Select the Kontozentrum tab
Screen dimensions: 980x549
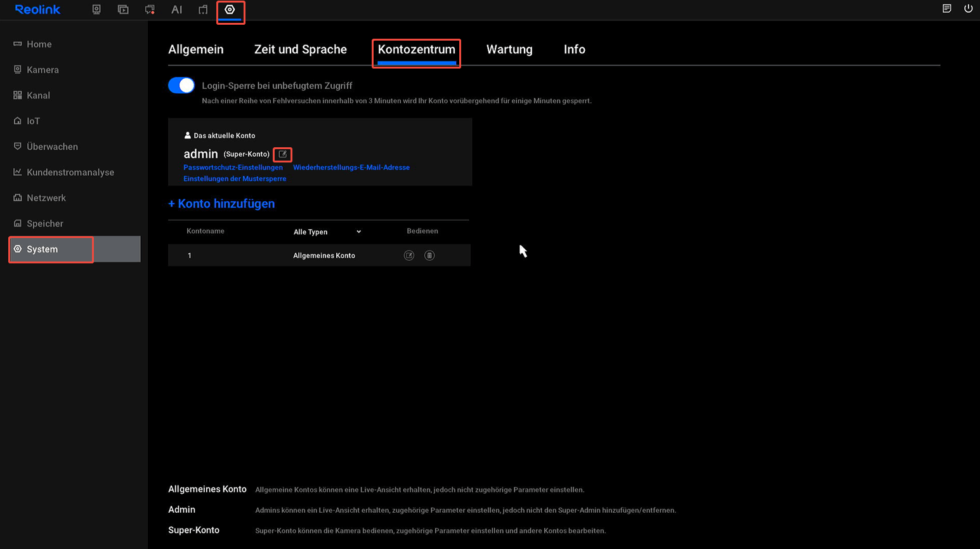pyautogui.click(x=417, y=50)
